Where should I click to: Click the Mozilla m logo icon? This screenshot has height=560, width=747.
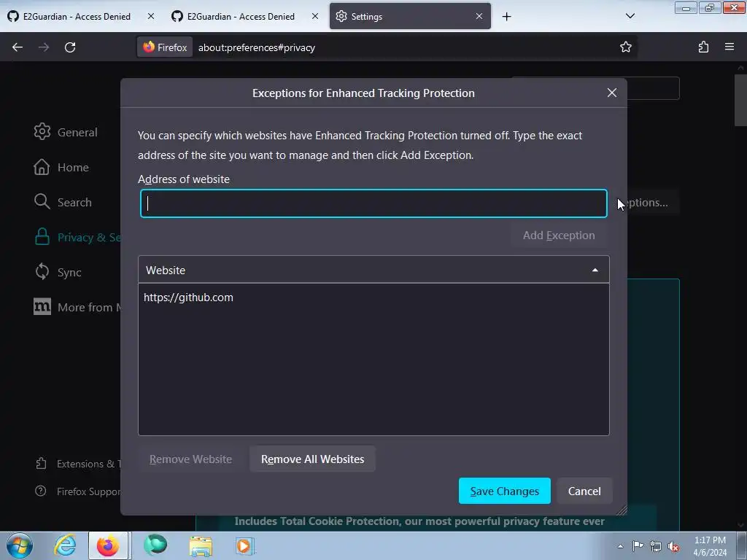pyautogui.click(x=42, y=306)
